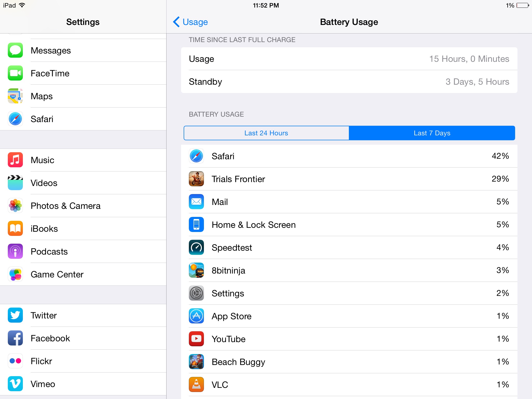Image resolution: width=532 pixels, height=399 pixels.
Task: Open Facebook settings row
Action: (x=83, y=338)
